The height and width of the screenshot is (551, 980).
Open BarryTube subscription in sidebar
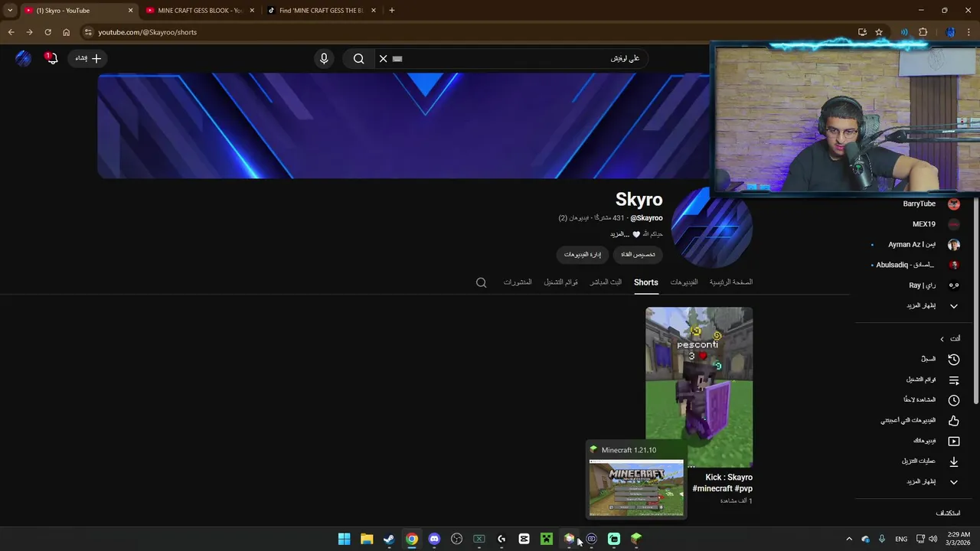click(x=919, y=204)
